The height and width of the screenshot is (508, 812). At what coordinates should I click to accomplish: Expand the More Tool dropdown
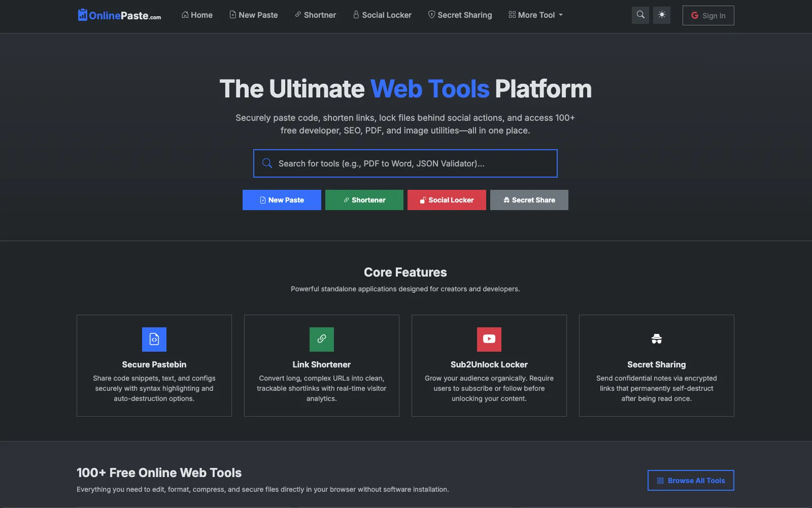click(x=535, y=15)
